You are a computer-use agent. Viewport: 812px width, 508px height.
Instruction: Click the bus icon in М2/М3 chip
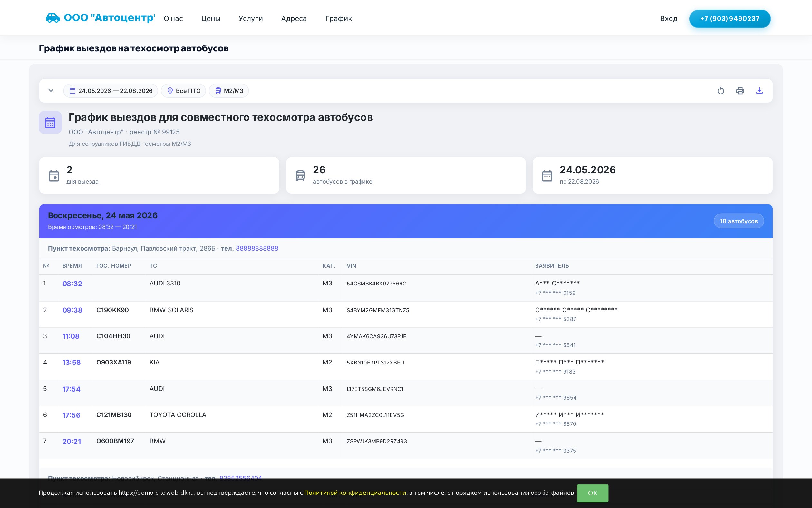[218, 91]
